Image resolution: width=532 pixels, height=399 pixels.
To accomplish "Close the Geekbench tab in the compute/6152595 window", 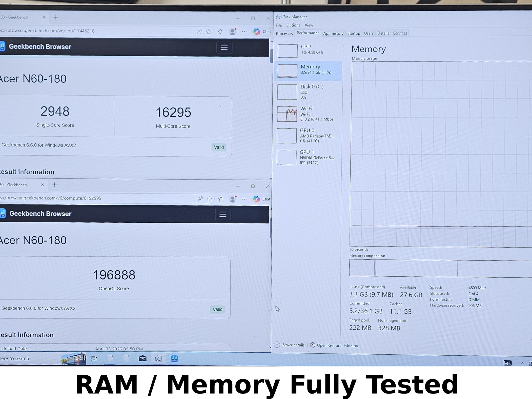I will point(43,185).
